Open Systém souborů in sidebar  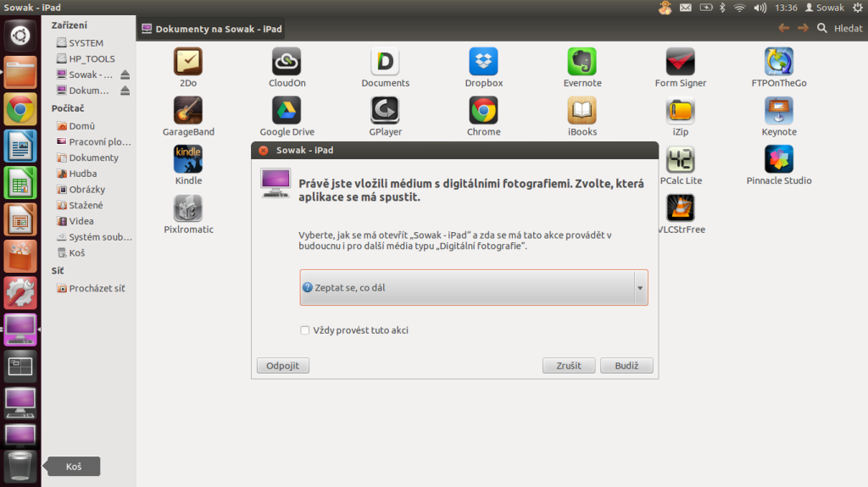94,237
